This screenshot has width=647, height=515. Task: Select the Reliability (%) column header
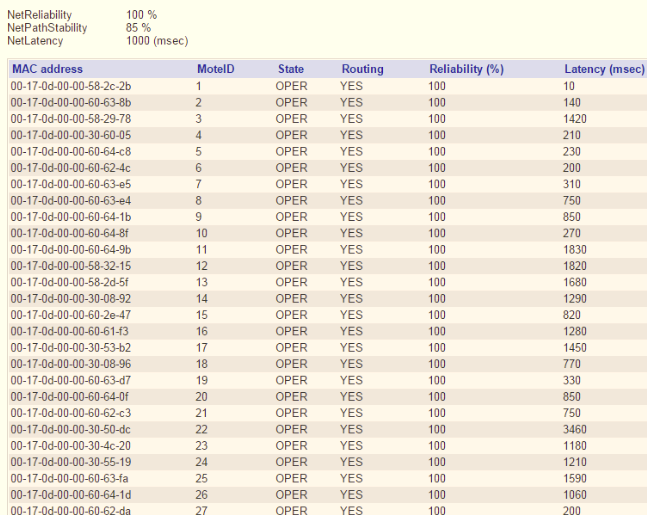(x=465, y=69)
